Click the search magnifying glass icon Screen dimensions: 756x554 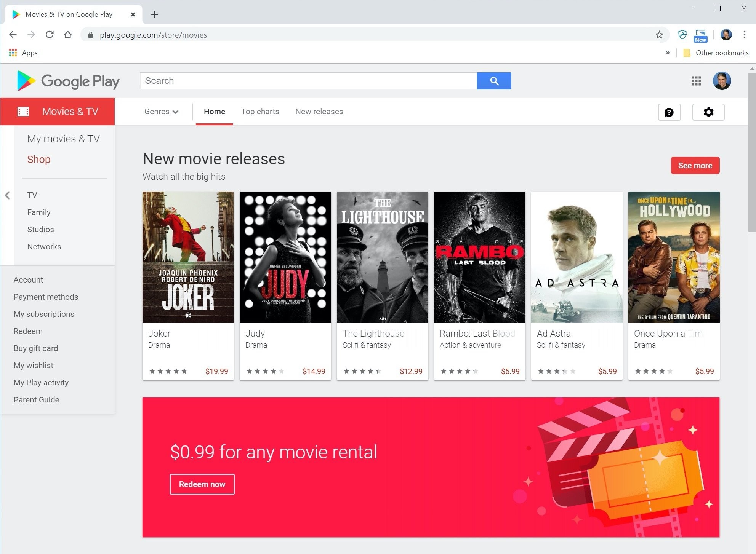pos(494,81)
